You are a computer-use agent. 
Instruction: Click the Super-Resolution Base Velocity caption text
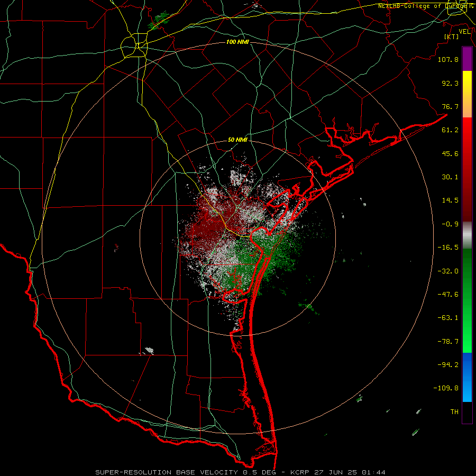[x=240, y=472]
